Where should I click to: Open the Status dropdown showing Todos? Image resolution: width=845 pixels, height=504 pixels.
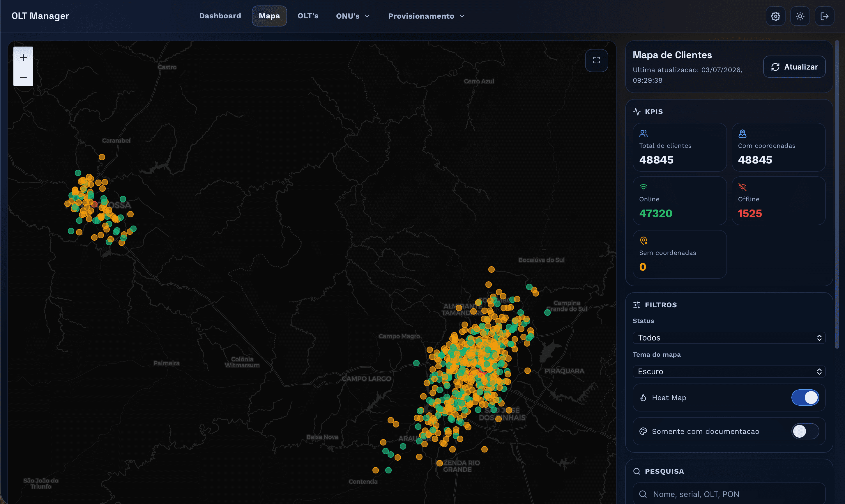coord(729,338)
